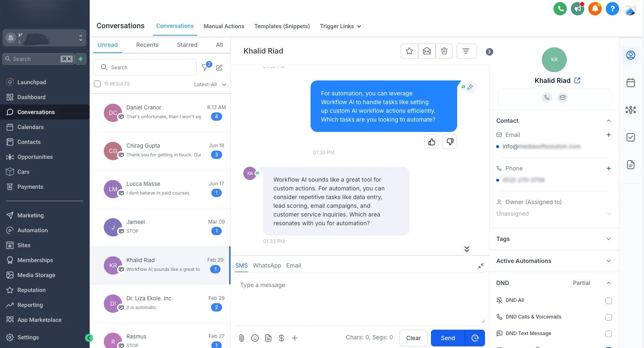The height and width of the screenshot is (348, 644).
Task: Expand the Tags section
Action: 553,239
